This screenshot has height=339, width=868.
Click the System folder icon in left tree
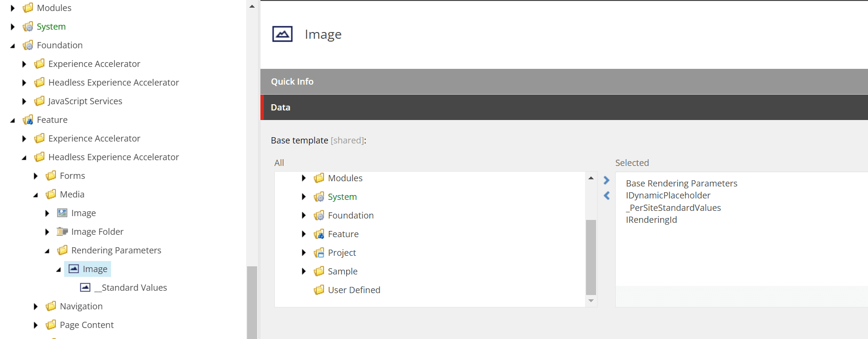click(x=28, y=27)
